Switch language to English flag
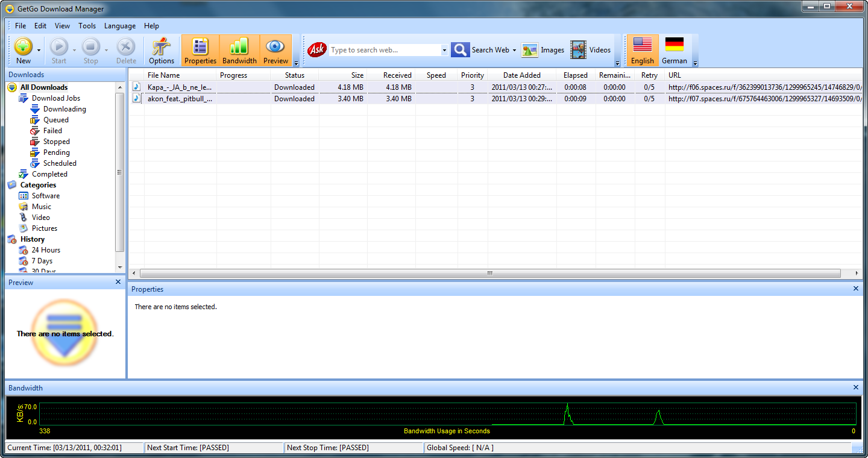 pyautogui.click(x=643, y=51)
